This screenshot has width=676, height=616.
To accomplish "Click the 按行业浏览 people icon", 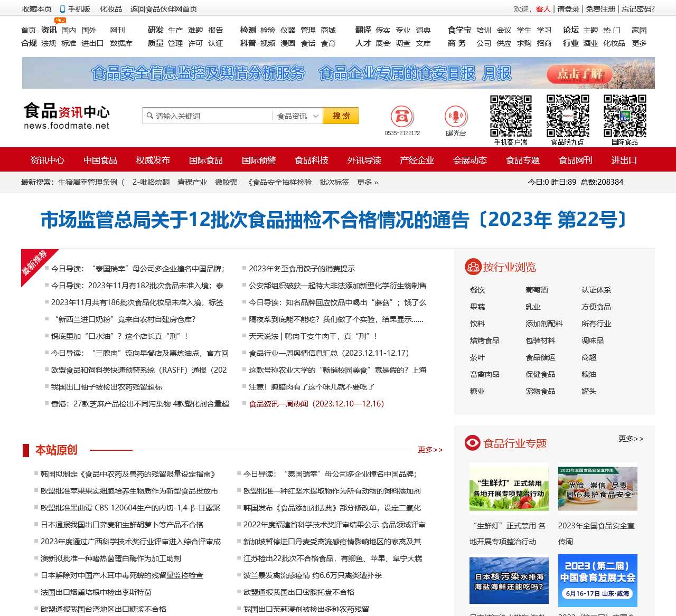I will click(473, 267).
